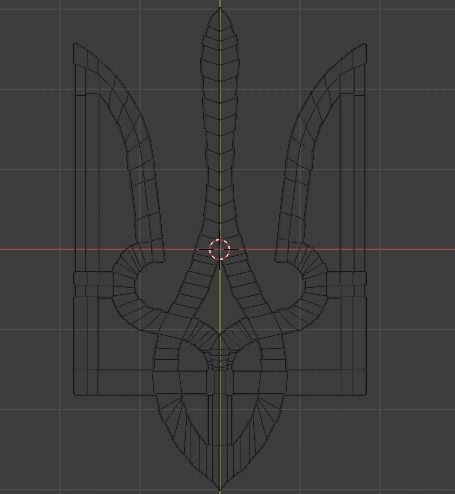Image resolution: width=455 pixels, height=494 pixels.
Task: Select the top tip of the trident's central prong
Action: (220, 8)
